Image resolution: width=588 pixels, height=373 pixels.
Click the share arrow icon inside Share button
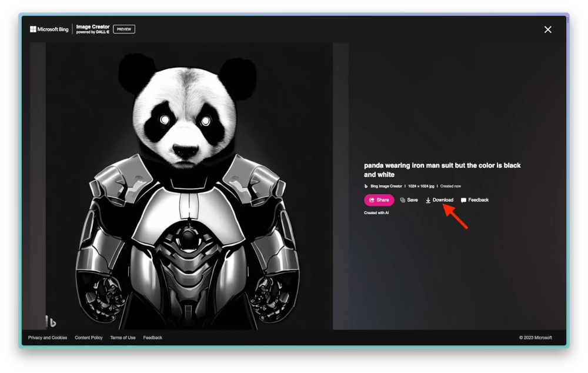coord(372,200)
